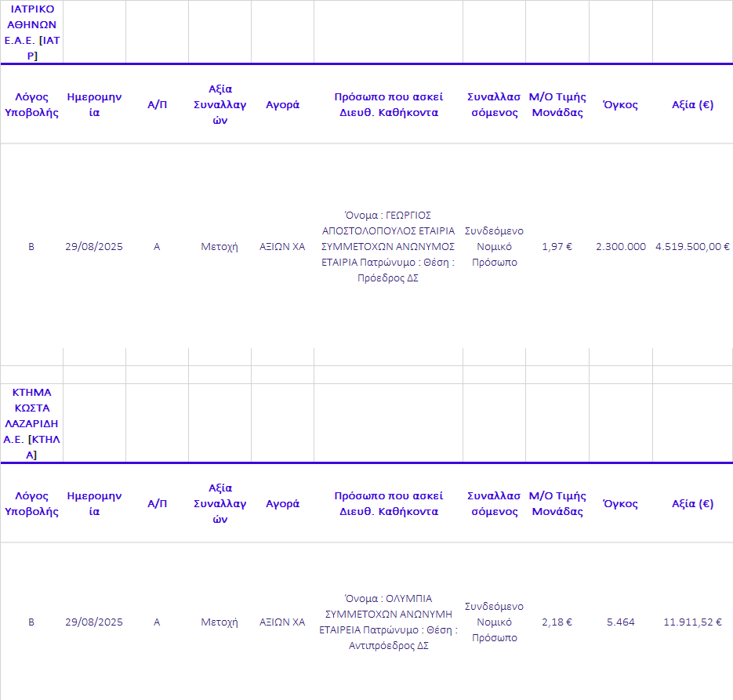Viewport: 733px width, 700px height.
Task: Select the ΚΤΗΜΑ ΚΩΣΤΑ ΛΑΖΑΡΙΔΗ Α.Ε. [ΚΤΗΛΑ] heading
Action: tap(32, 423)
